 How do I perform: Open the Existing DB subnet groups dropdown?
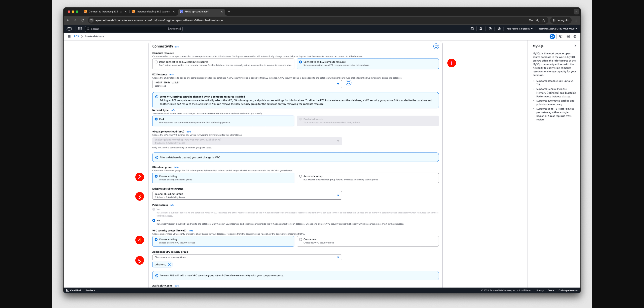click(247, 195)
